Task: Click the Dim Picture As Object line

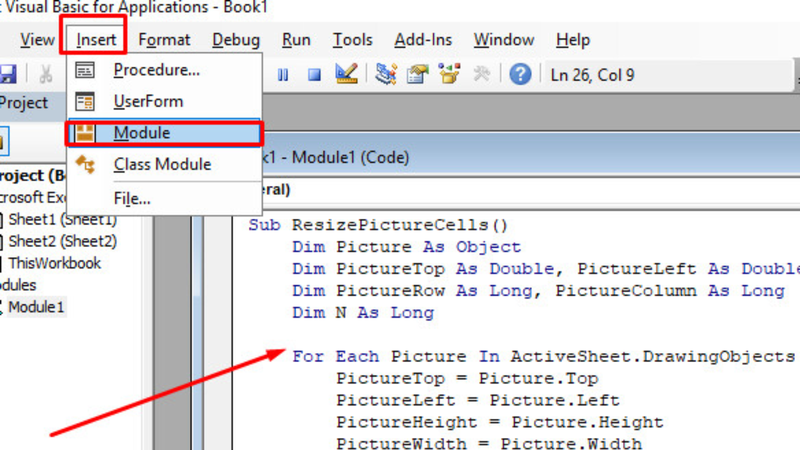Action: [x=407, y=247]
